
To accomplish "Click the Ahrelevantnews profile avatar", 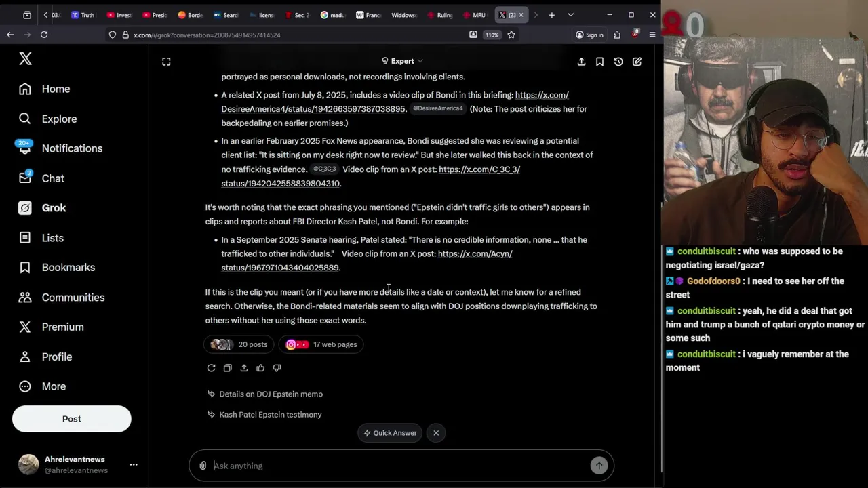I will pyautogui.click(x=28, y=464).
